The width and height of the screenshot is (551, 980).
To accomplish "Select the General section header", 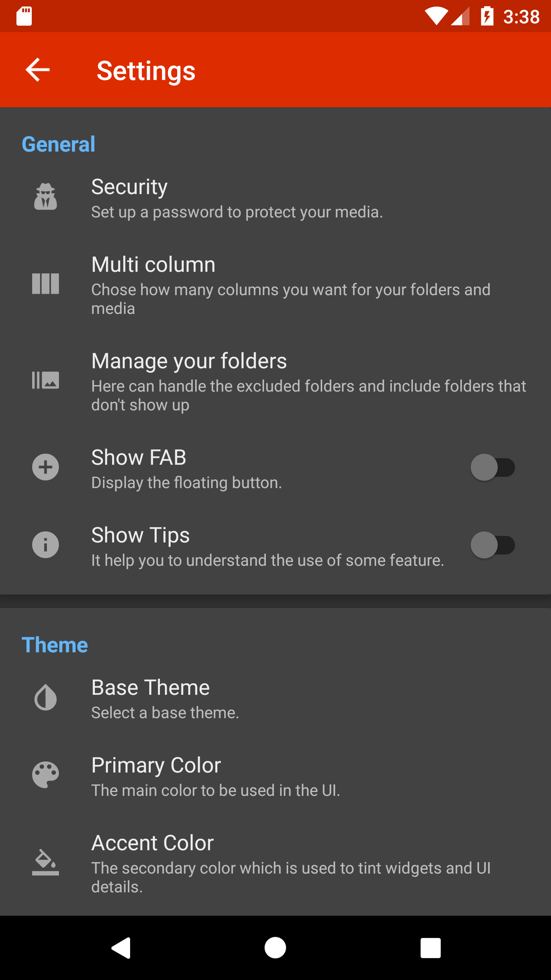I will [59, 144].
